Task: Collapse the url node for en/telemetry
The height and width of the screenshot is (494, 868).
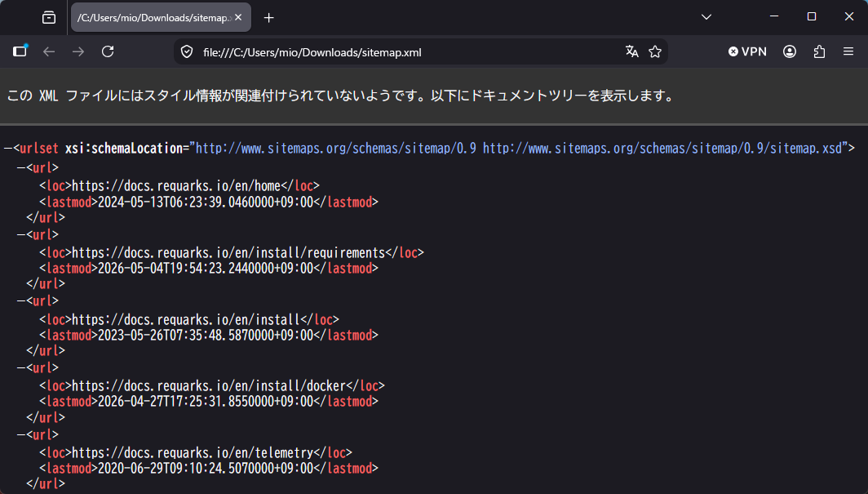Action: (x=21, y=434)
